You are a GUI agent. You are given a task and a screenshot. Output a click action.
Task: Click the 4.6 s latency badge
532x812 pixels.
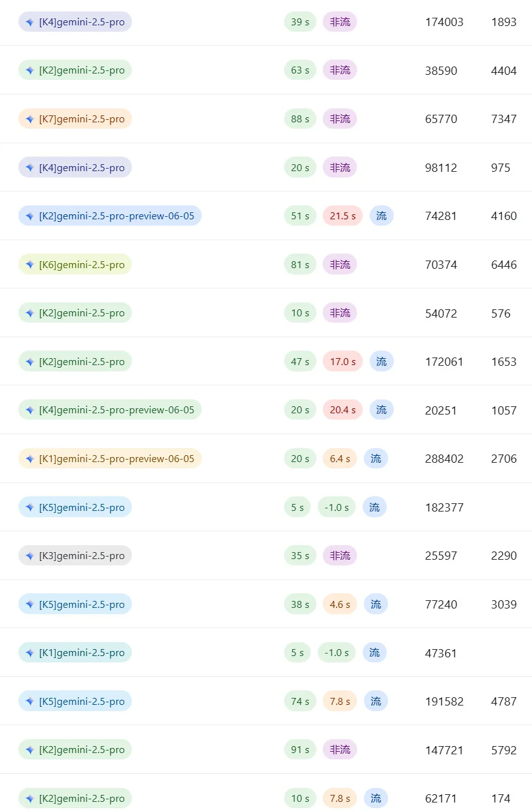[340, 605]
